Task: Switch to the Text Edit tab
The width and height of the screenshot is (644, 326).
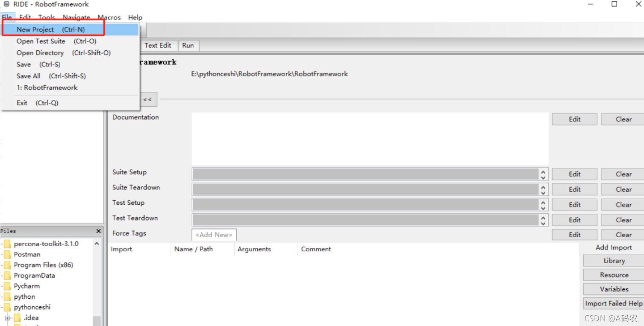Action: [159, 45]
